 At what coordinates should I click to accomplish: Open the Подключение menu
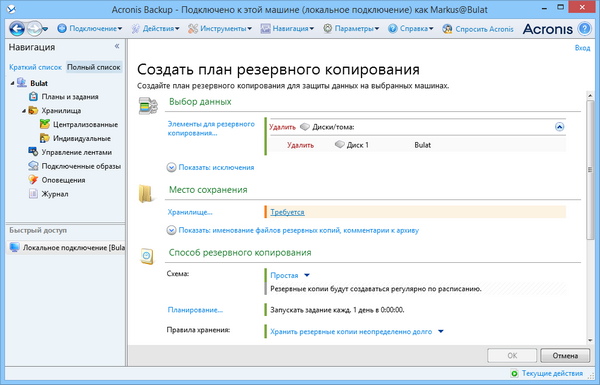[95, 29]
